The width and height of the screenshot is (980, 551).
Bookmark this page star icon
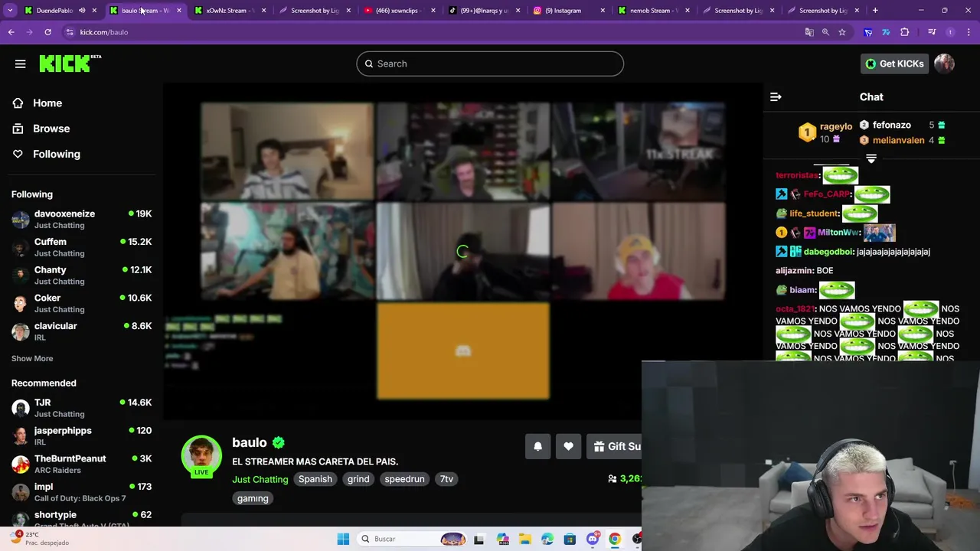842,32
